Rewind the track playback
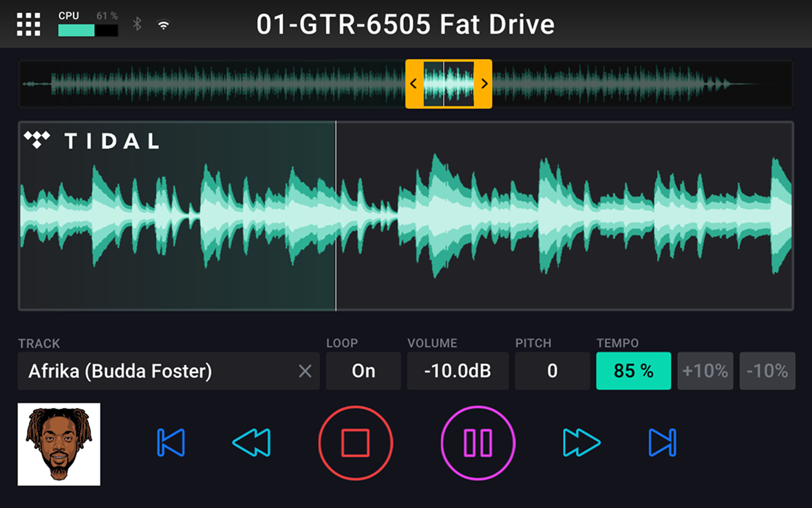 (252, 443)
